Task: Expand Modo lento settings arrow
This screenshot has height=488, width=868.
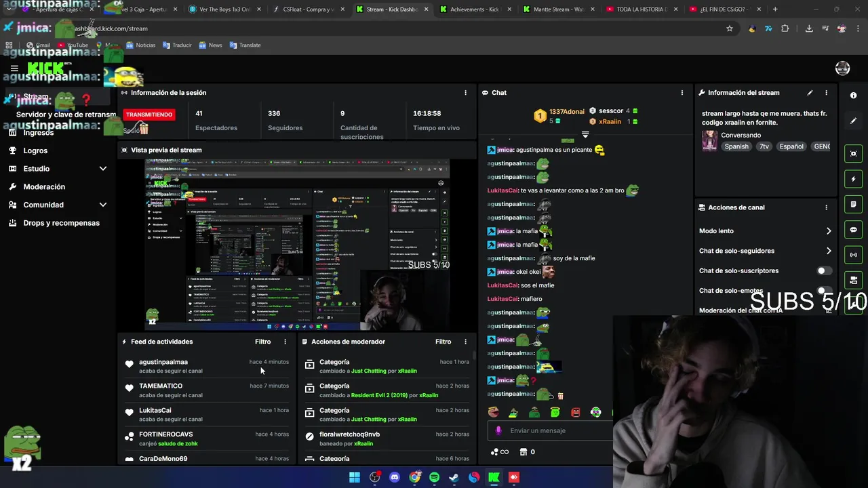Action: pyautogui.click(x=828, y=231)
